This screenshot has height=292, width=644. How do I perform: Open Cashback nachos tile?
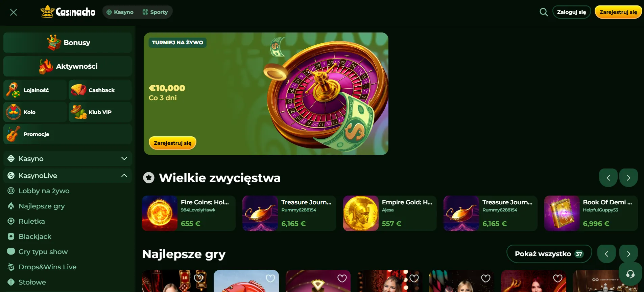click(x=100, y=90)
